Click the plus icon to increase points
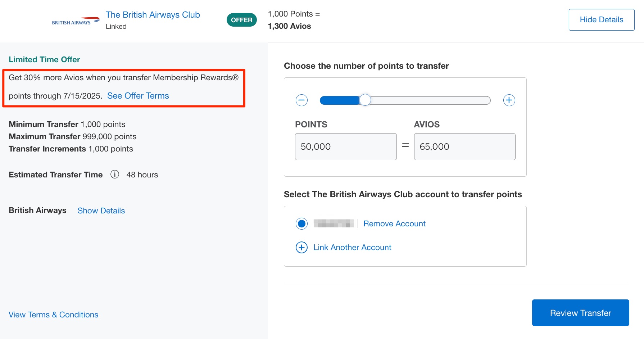This screenshot has width=644, height=339. click(x=509, y=100)
